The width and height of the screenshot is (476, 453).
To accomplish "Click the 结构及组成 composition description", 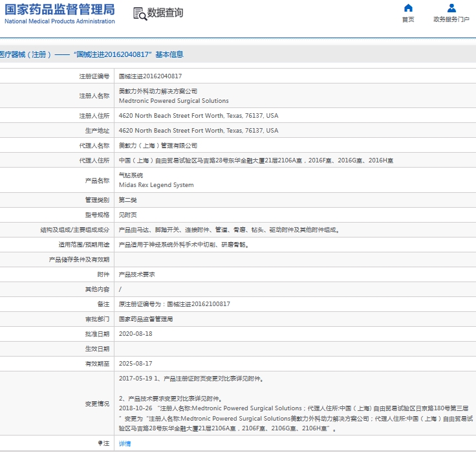I will tap(229, 230).
